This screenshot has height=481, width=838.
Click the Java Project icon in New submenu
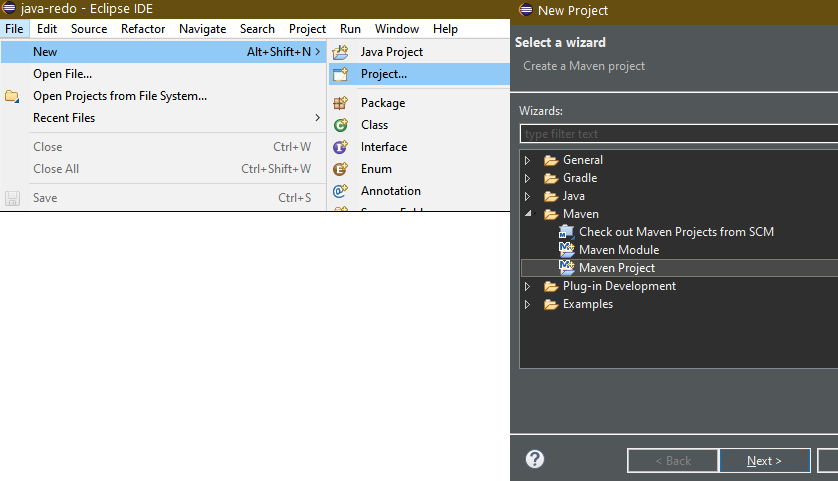click(x=340, y=52)
